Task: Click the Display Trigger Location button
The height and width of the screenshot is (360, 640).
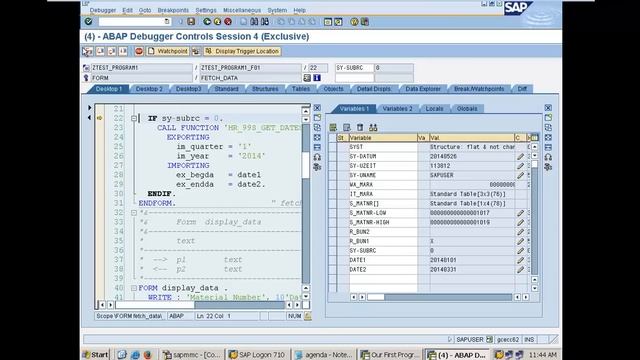Action: point(242,51)
